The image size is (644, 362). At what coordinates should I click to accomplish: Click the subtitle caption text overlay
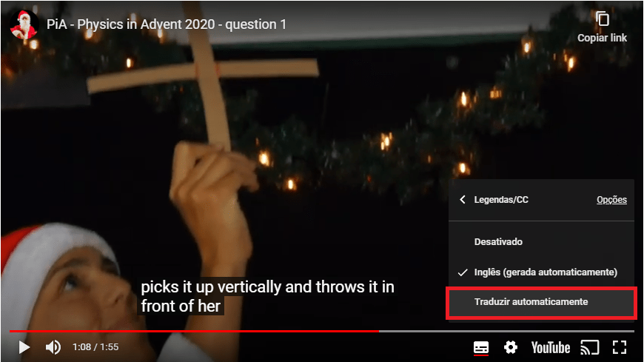tap(267, 296)
